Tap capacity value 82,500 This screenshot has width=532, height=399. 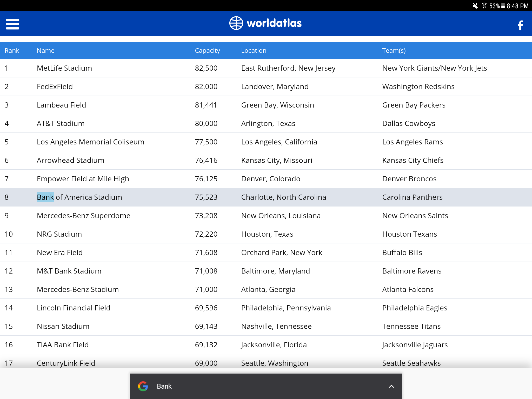tap(206, 68)
